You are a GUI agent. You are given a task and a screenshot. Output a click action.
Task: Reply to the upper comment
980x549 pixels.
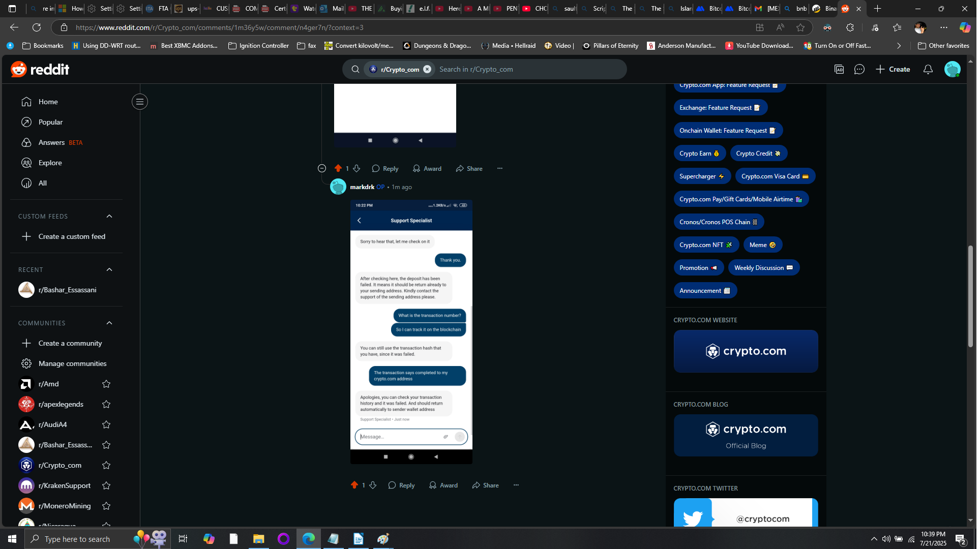(x=387, y=169)
